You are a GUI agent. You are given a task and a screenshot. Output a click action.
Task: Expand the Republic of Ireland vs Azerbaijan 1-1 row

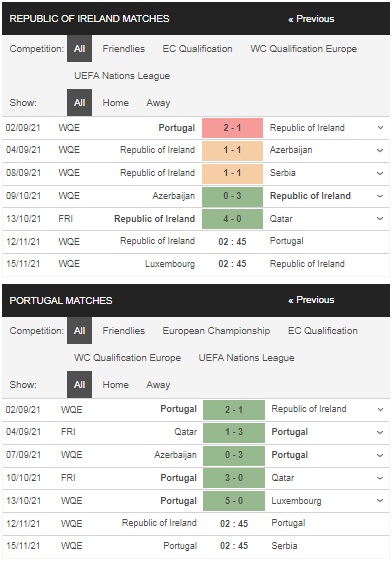pos(381,150)
